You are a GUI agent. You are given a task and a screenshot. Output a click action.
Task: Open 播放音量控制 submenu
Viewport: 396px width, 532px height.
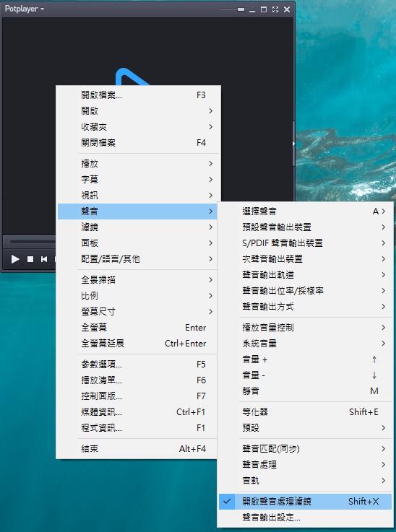point(305,328)
